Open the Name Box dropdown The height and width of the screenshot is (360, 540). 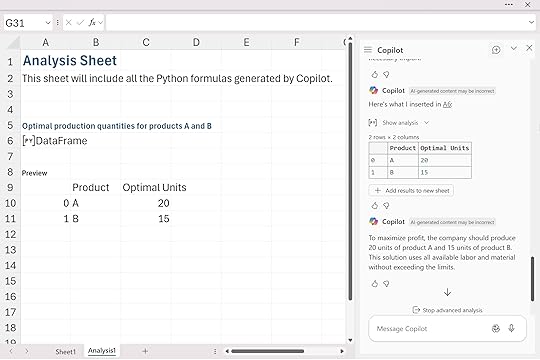point(48,23)
